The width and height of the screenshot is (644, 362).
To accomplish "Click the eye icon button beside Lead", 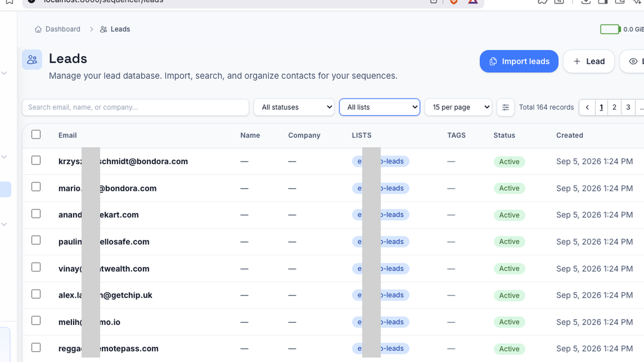I will coord(633,61).
